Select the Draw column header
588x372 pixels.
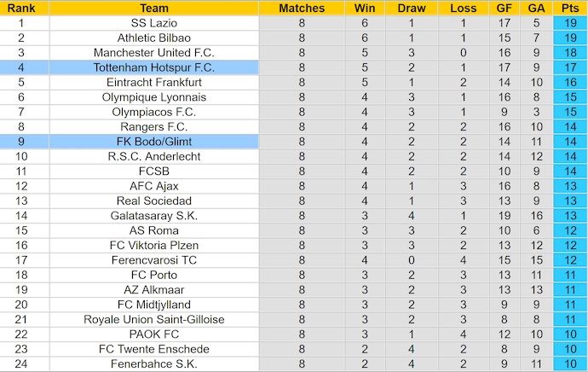pos(412,8)
